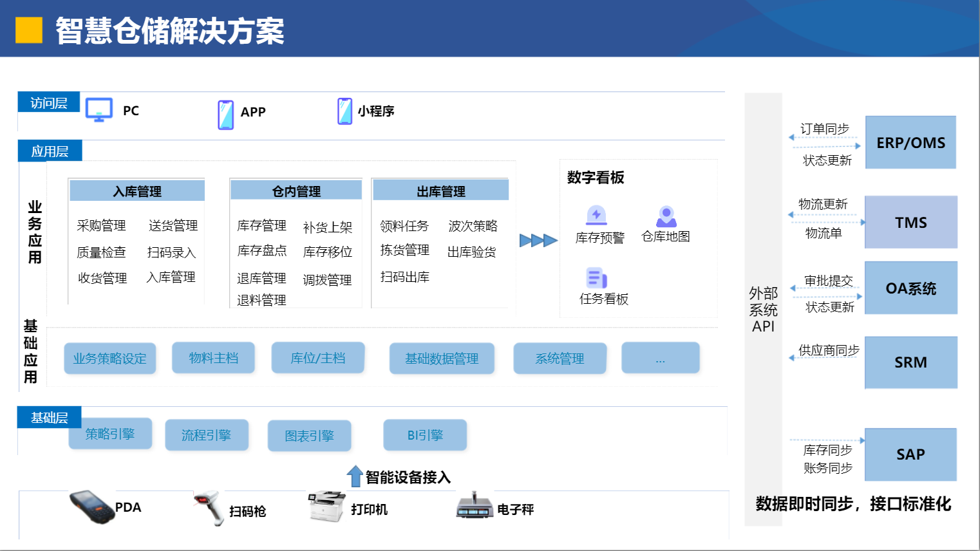Click the up arrow beside 智能设备接入
The image size is (980, 551).
pyautogui.click(x=355, y=476)
